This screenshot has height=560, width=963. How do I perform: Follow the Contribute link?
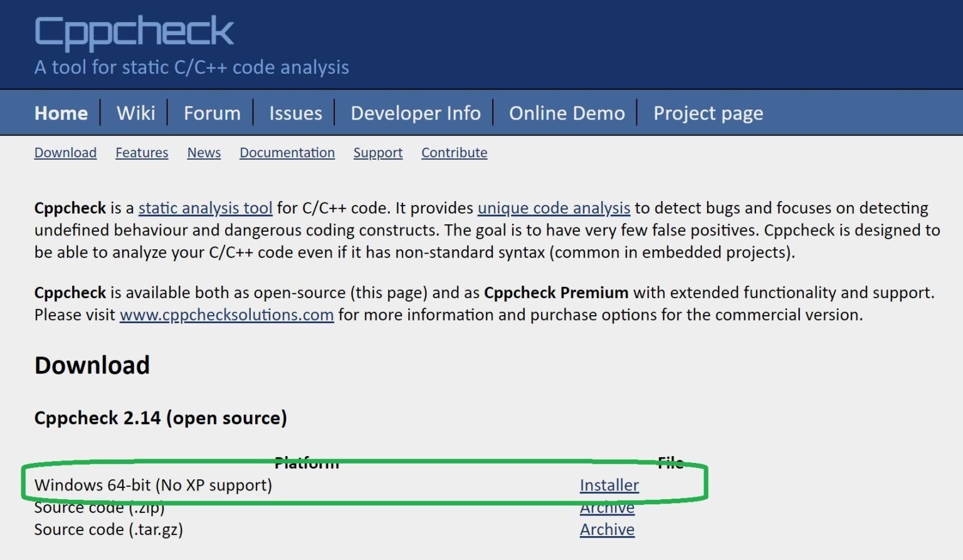coord(454,153)
